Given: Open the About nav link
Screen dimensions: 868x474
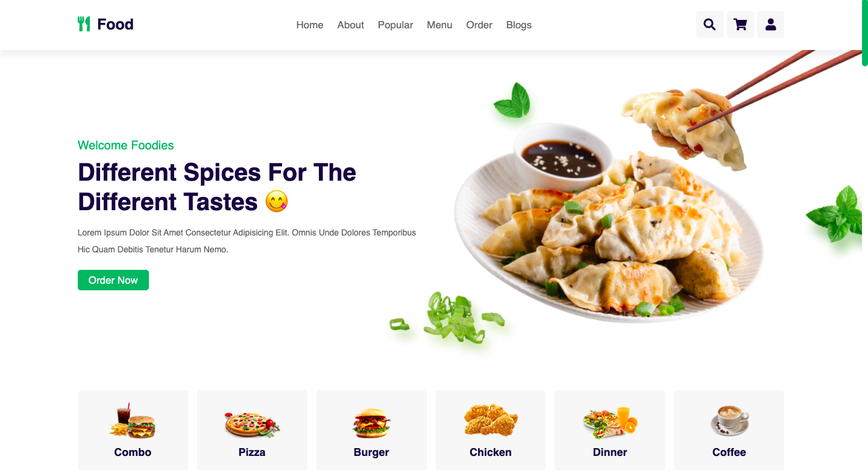Looking at the screenshot, I should click(x=351, y=25).
